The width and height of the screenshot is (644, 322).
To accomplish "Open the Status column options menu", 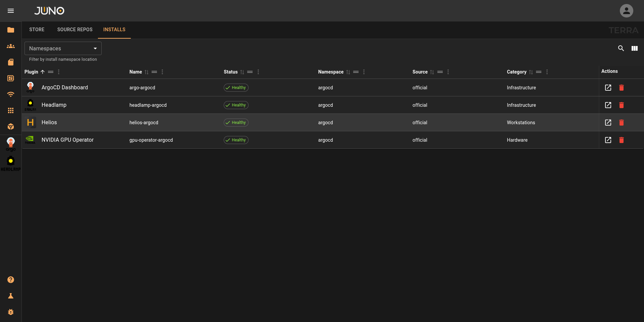I will 258,72.
